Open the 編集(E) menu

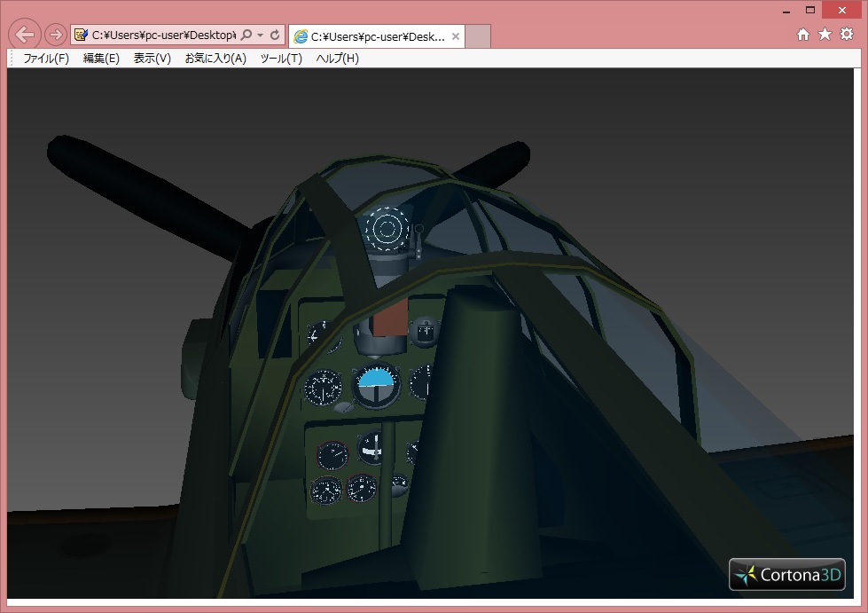pyautogui.click(x=101, y=59)
